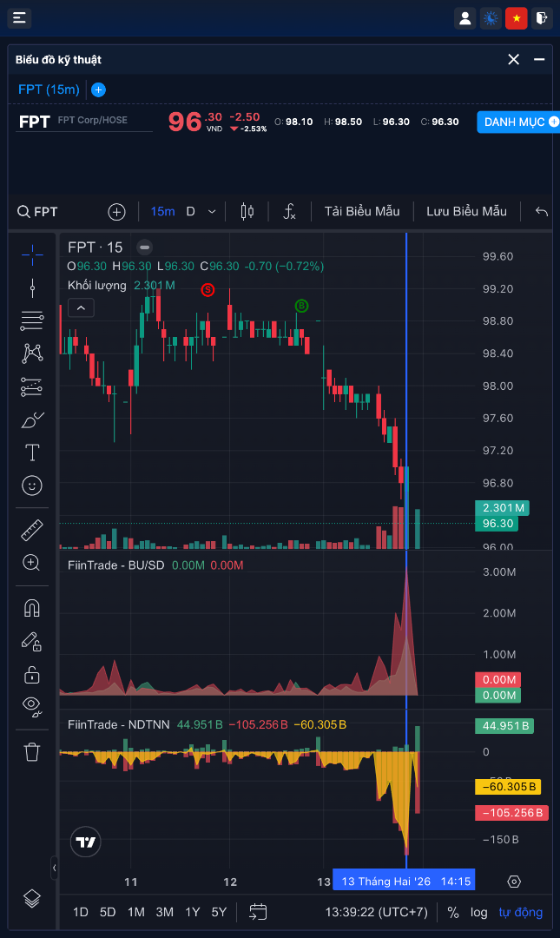Screen dimensions: 560x938
Task: Click FiinTrade - NDTNN indicator label
Action: pyautogui.click(x=119, y=724)
